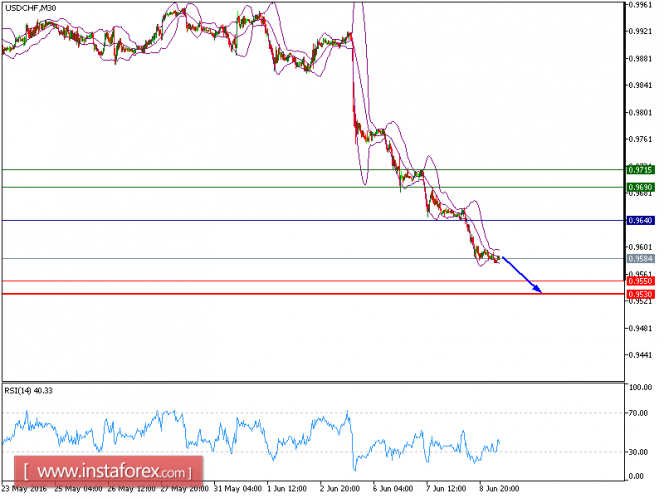Image resolution: width=664 pixels, height=498 pixels.
Task: Click the 0.9961 price axis value
Action: pos(640,5)
